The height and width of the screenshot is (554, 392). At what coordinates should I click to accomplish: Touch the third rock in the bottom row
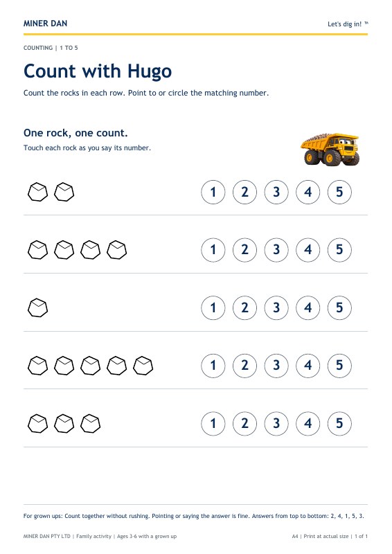click(91, 423)
